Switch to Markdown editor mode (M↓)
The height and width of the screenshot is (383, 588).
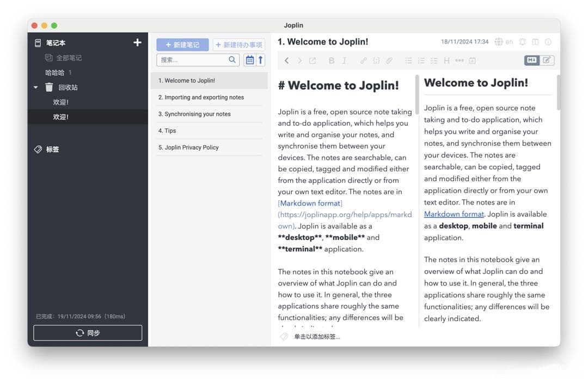point(532,60)
